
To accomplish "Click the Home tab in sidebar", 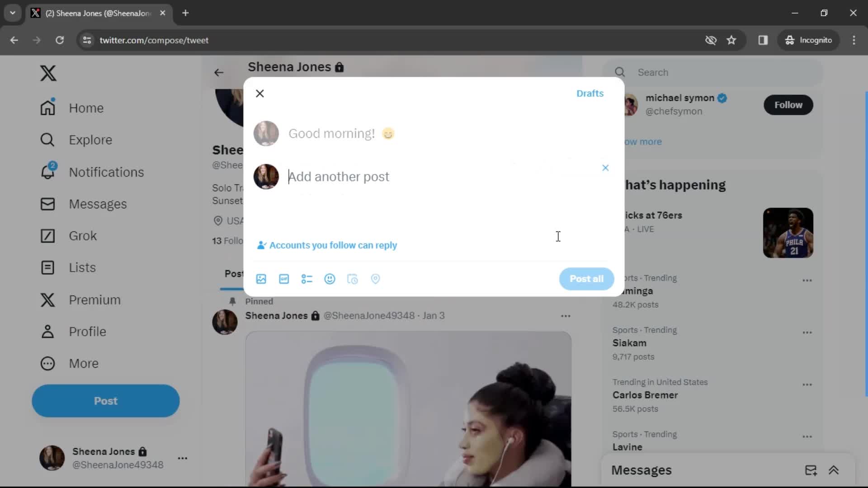I will pyautogui.click(x=85, y=108).
